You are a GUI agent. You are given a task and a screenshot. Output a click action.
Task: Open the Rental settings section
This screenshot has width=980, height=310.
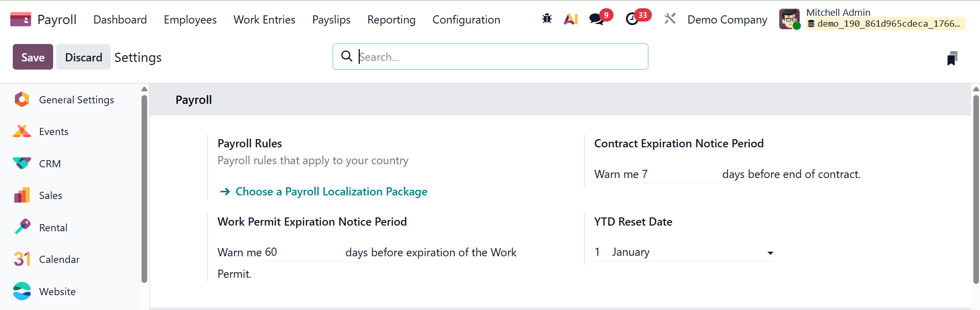[53, 228]
